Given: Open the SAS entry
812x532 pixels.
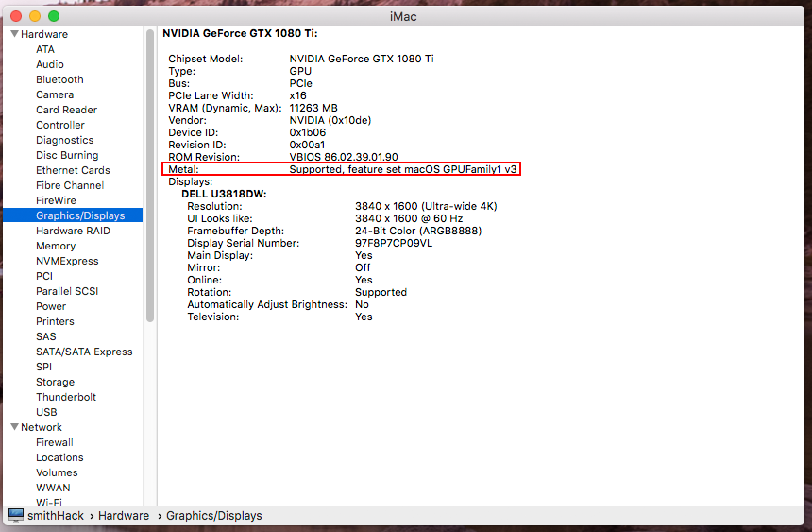Looking at the screenshot, I should click(x=46, y=336).
